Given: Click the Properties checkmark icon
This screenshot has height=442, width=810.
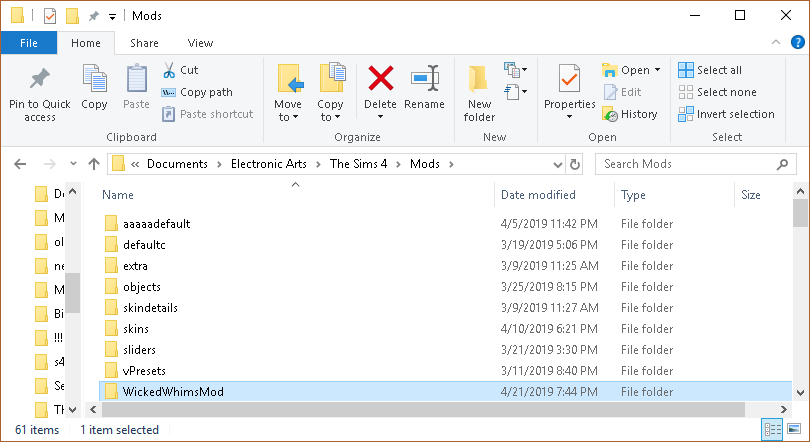Looking at the screenshot, I should coord(569,78).
